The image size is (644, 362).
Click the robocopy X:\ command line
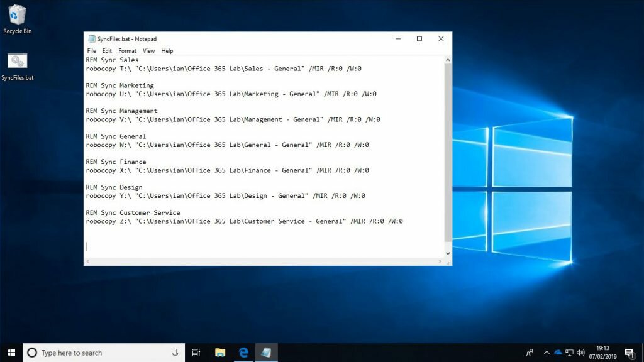point(228,170)
